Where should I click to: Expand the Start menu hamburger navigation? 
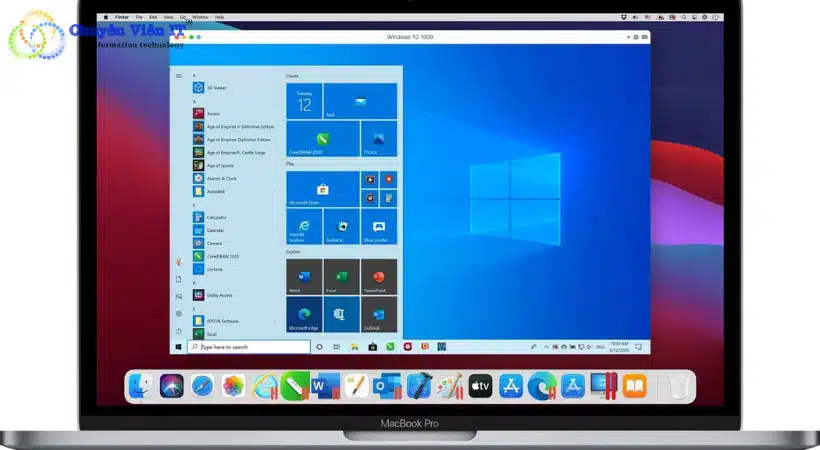[179, 75]
